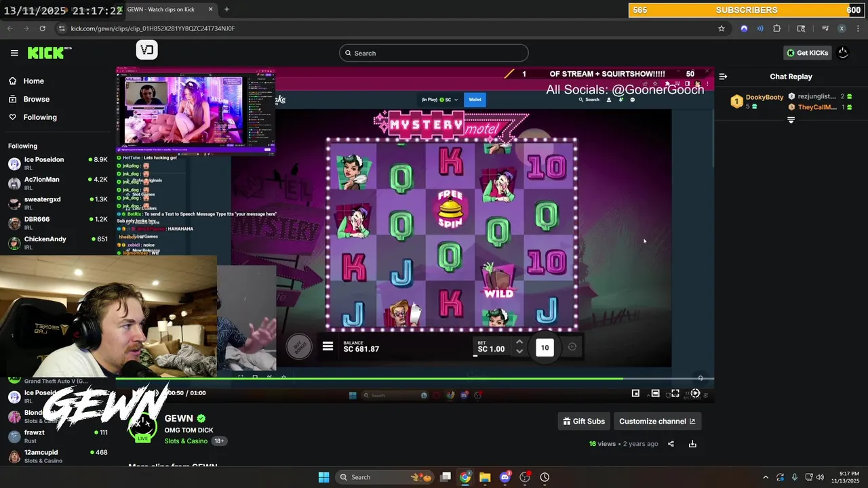Click slot spin button showing 10
868x488 pixels.
coord(545,348)
